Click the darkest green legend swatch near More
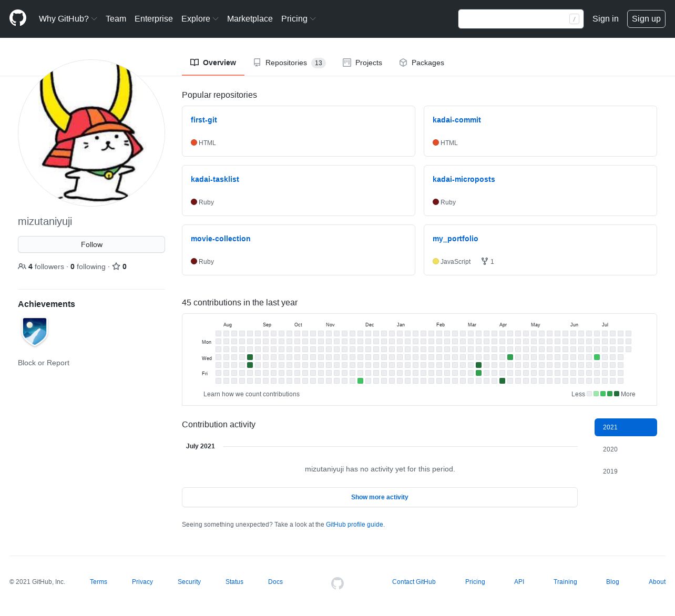Screen dimensions: 675x616 tap(617, 394)
